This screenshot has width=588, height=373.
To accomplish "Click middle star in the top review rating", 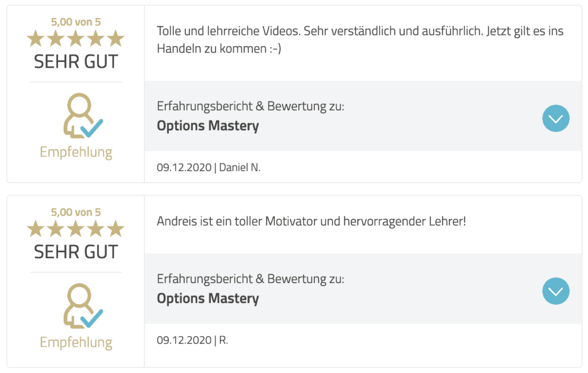I will [x=76, y=38].
